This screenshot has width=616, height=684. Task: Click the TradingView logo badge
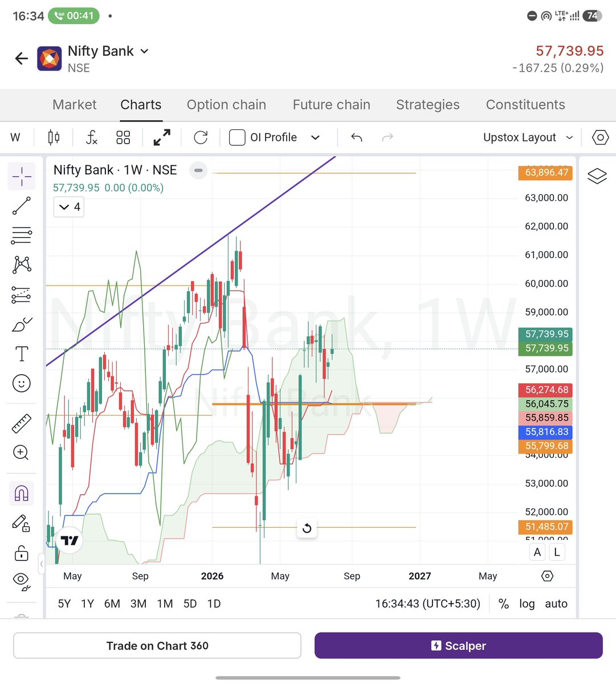(70, 540)
